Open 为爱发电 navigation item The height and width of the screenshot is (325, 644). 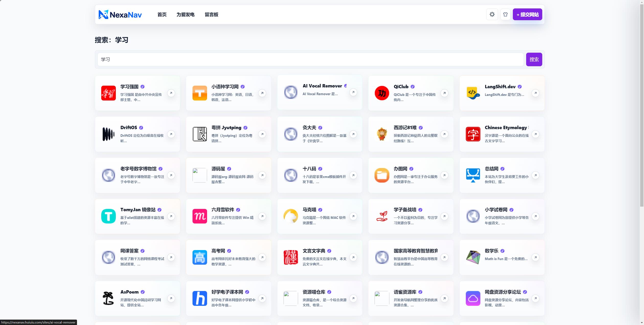186,15
